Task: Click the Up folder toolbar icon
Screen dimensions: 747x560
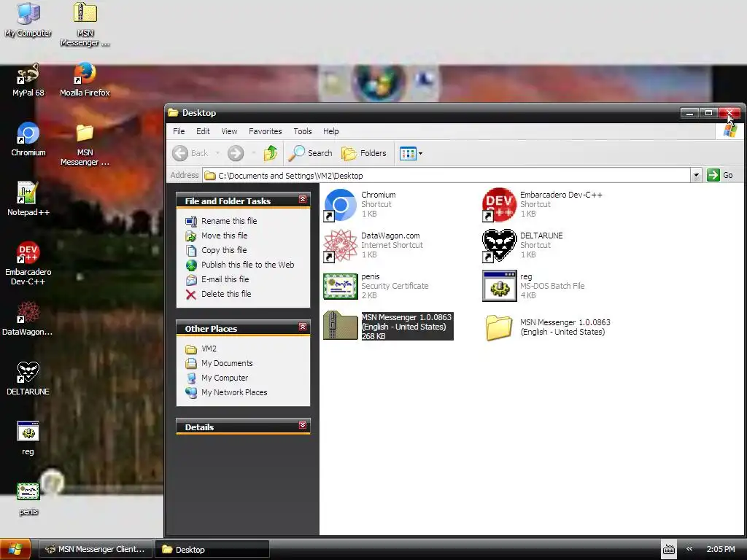Action: 271,153
